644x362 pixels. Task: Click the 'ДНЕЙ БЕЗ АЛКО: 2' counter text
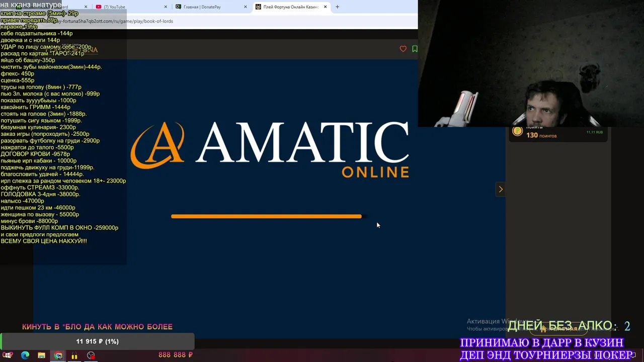pyautogui.click(x=569, y=326)
